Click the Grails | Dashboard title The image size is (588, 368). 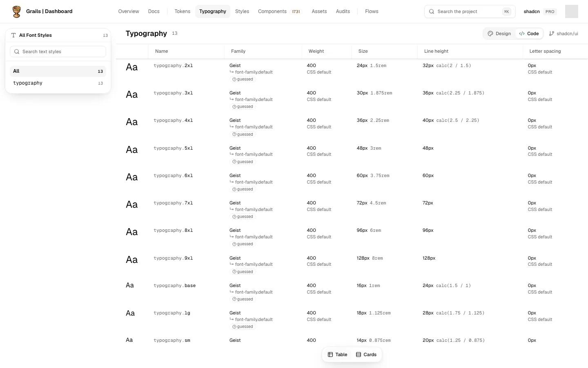tap(49, 11)
